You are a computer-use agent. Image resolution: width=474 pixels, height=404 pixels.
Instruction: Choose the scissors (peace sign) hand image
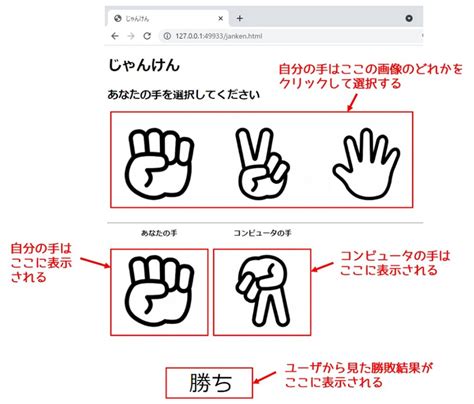click(x=262, y=164)
